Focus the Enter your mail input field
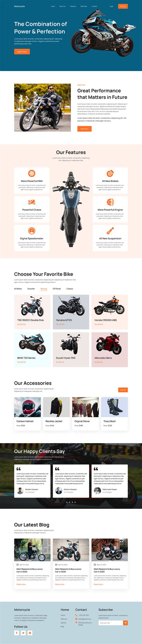 [x=111, y=623]
